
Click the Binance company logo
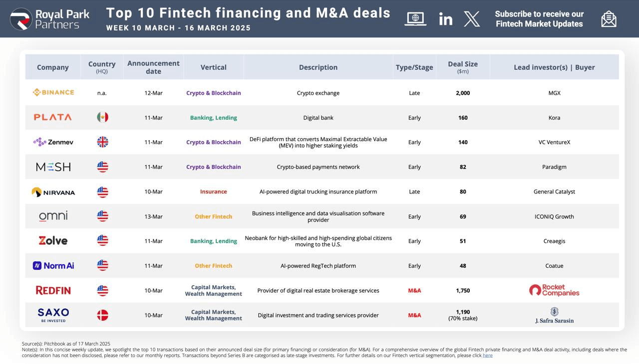coord(53,92)
